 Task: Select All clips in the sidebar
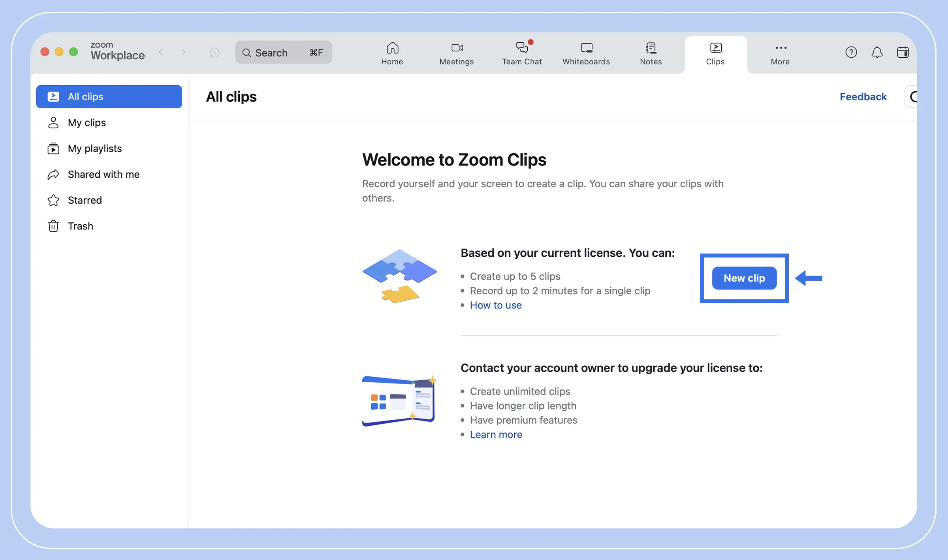click(x=109, y=96)
